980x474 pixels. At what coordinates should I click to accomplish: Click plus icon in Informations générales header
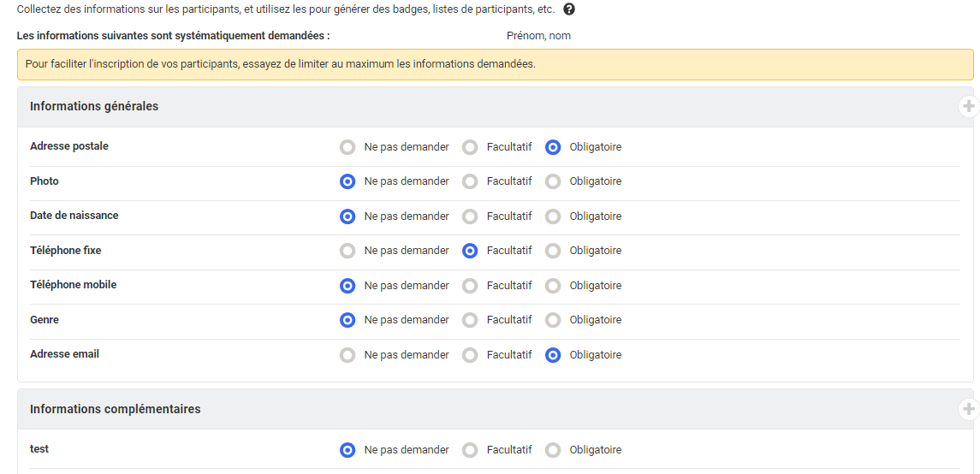click(x=968, y=106)
